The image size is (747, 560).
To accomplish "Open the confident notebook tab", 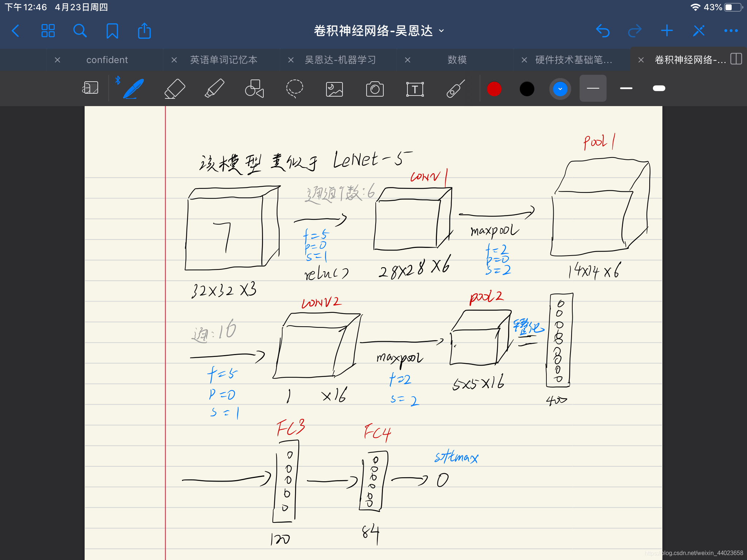I will 107,59.
